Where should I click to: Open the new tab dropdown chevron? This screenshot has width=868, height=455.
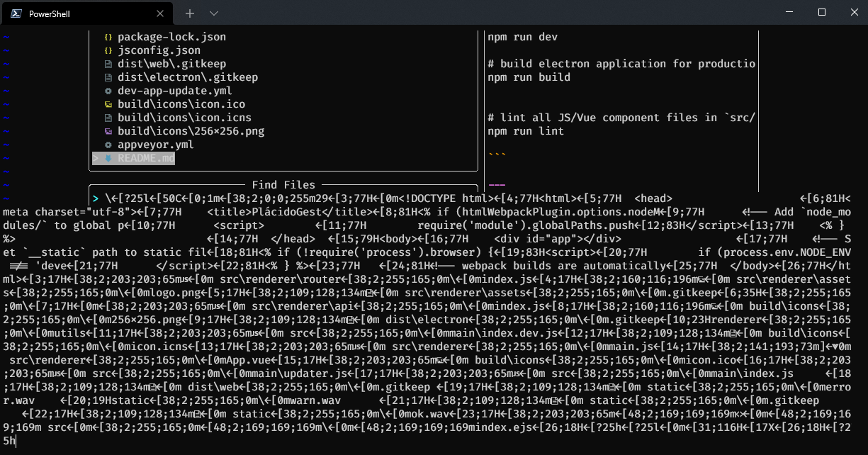pyautogui.click(x=213, y=13)
